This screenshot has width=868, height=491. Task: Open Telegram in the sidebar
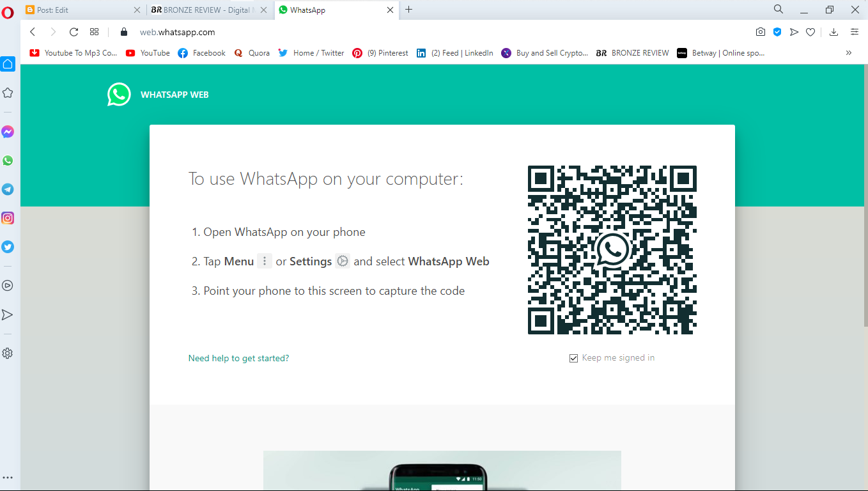click(8, 189)
